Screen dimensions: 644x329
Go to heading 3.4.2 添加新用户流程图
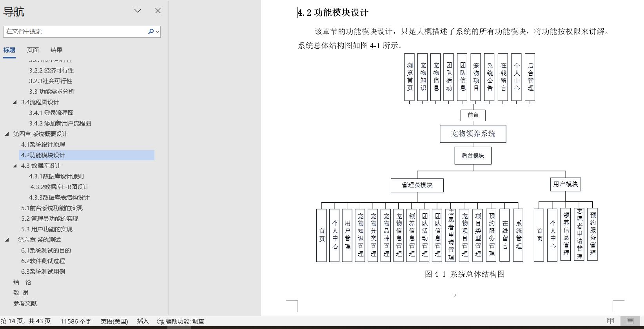tap(60, 123)
